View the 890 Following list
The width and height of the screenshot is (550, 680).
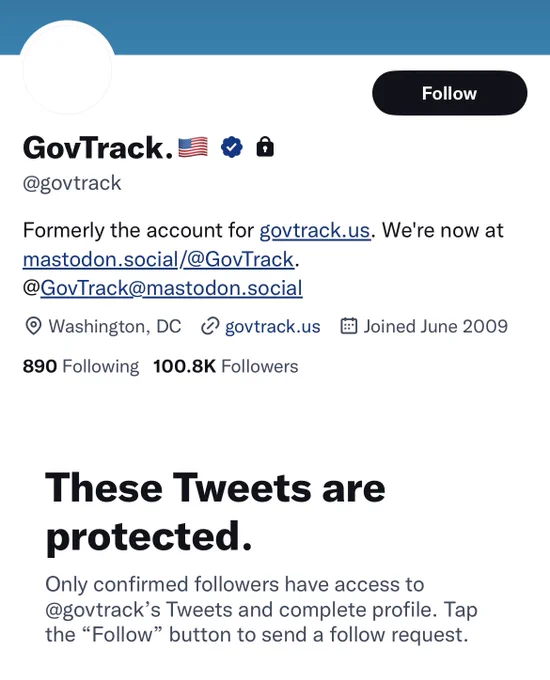(81, 366)
